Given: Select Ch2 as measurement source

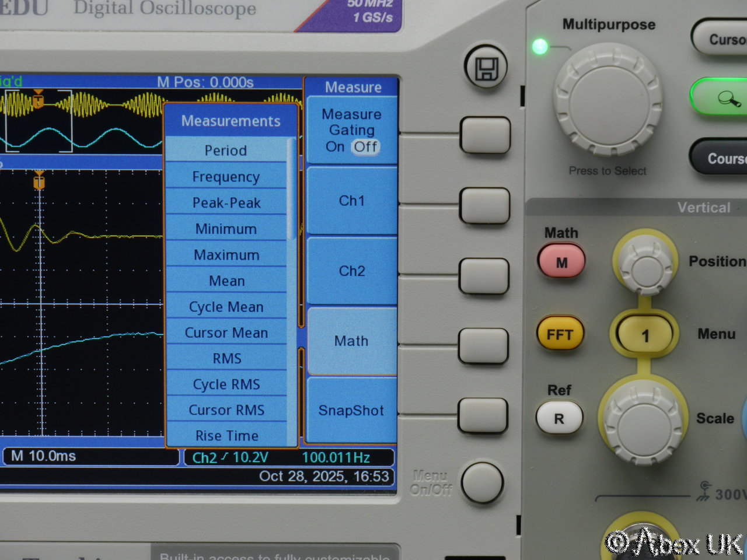Looking at the screenshot, I should click(351, 271).
